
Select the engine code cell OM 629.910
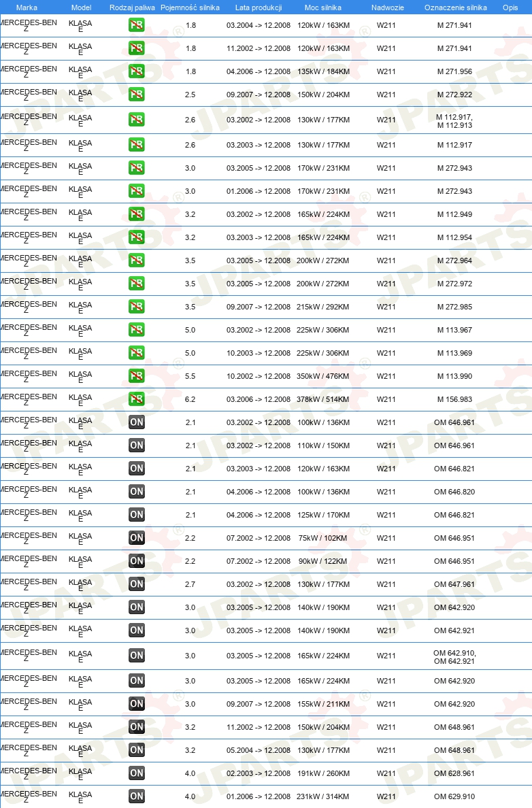coord(454,796)
